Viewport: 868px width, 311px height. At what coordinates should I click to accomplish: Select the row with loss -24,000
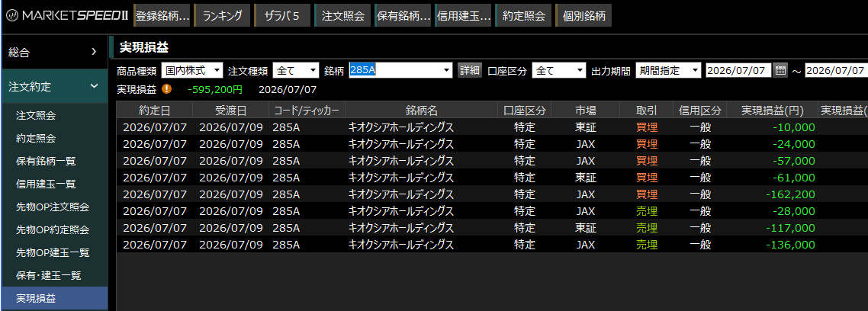pos(492,144)
